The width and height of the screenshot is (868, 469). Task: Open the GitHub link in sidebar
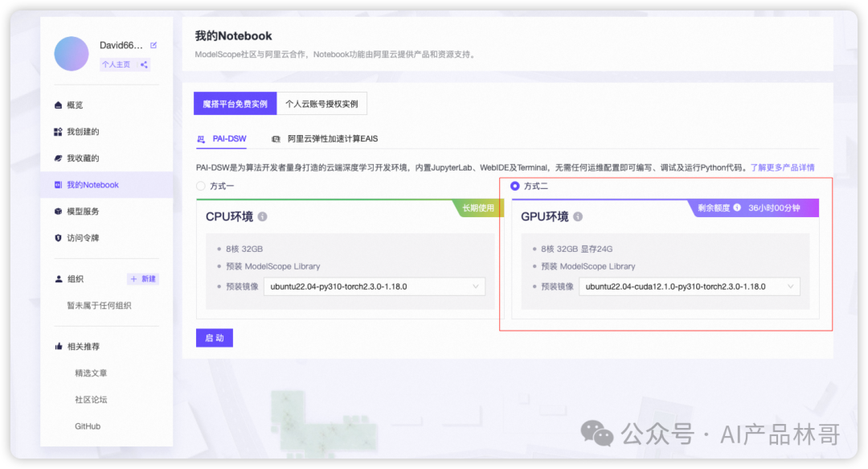tap(88, 426)
